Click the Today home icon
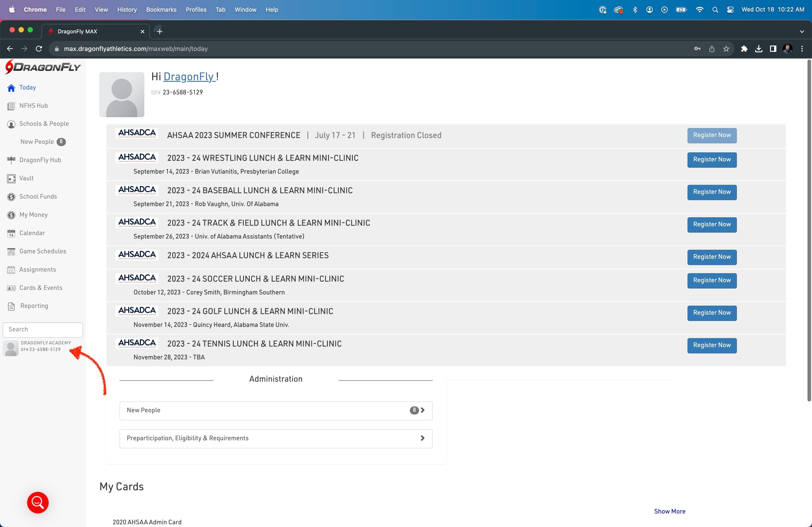The height and width of the screenshot is (527, 812). [x=11, y=88]
